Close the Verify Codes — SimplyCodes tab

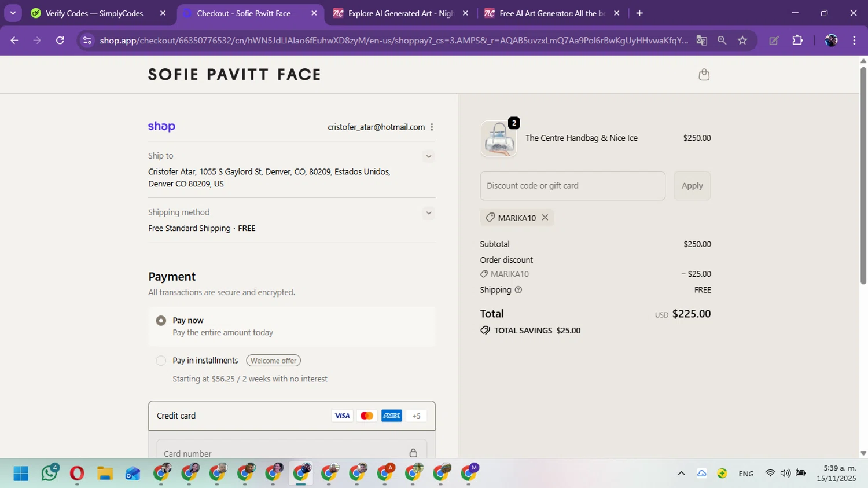[x=163, y=13]
